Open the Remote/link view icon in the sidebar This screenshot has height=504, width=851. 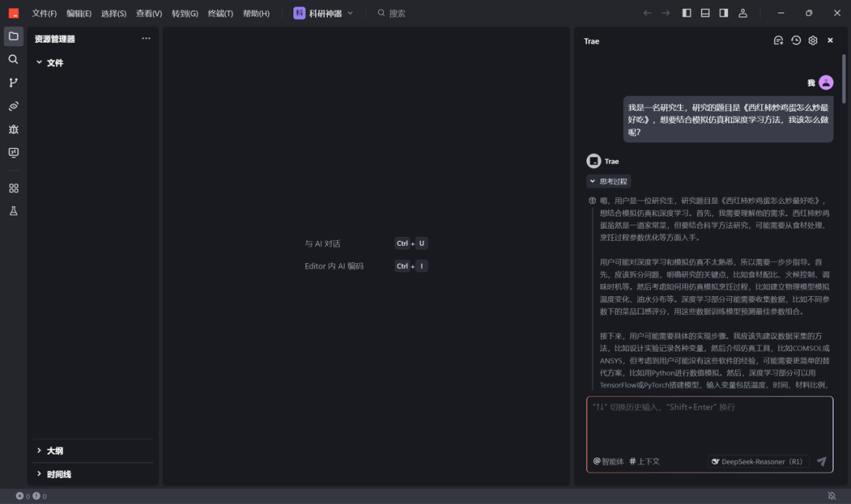point(13,106)
